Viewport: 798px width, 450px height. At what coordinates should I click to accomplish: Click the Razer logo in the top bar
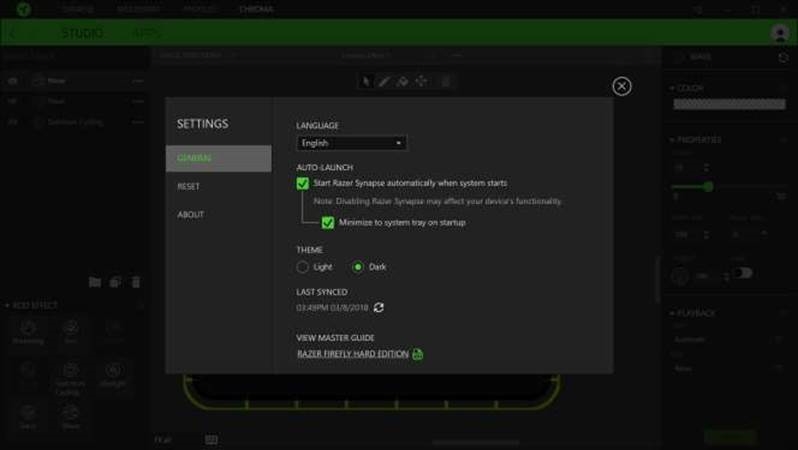[x=23, y=9]
